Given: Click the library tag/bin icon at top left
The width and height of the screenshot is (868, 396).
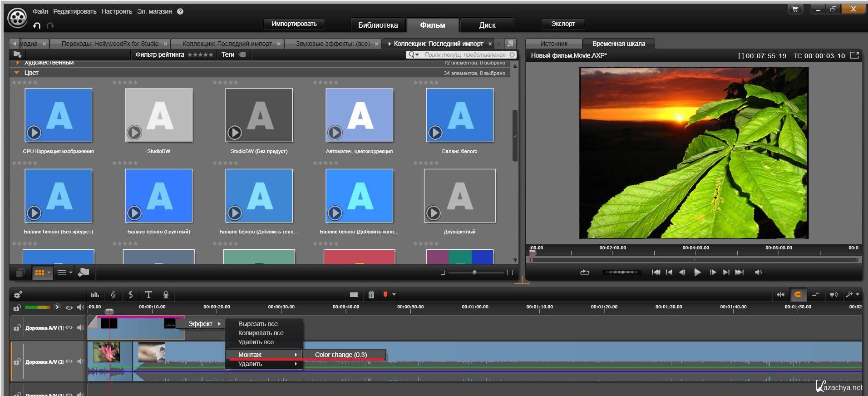Looking at the screenshot, I should (18, 54).
